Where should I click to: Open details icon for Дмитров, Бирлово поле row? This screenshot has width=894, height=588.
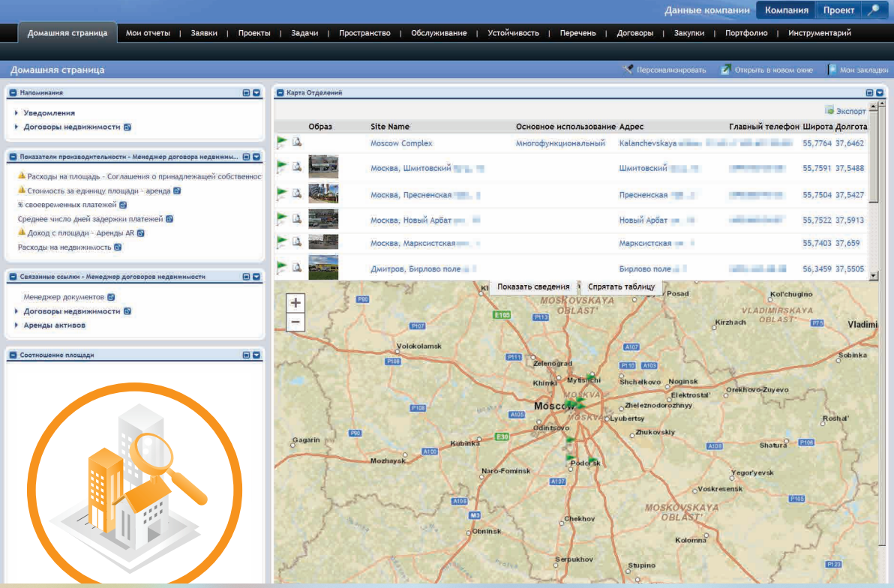point(297,268)
